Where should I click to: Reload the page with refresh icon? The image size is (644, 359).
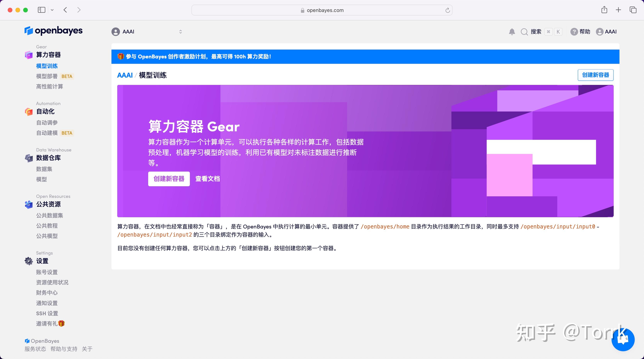[x=448, y=10]
